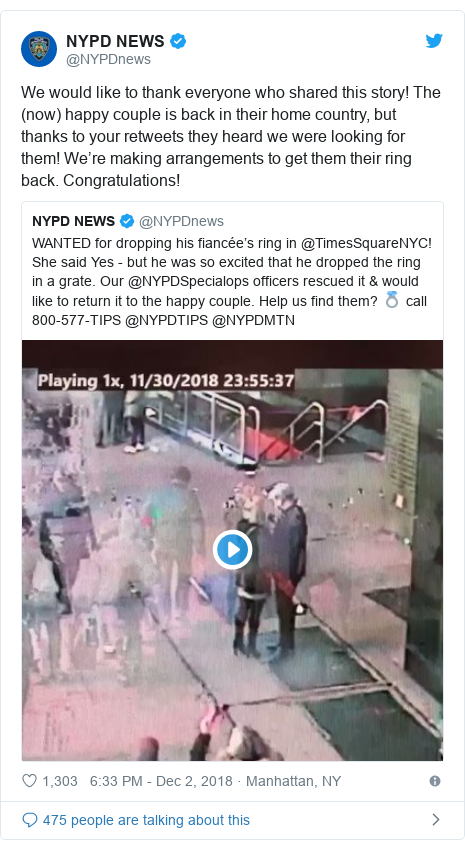Click the NYPD NEWS name in quoted tweet
The image size is (465, 849).
[73, 221]
